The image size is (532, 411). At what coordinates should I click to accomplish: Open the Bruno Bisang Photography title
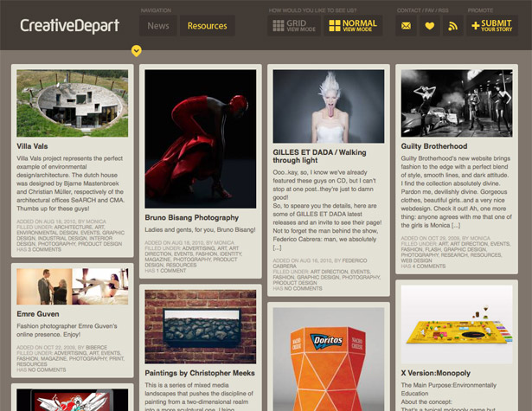tap(192, 217)
